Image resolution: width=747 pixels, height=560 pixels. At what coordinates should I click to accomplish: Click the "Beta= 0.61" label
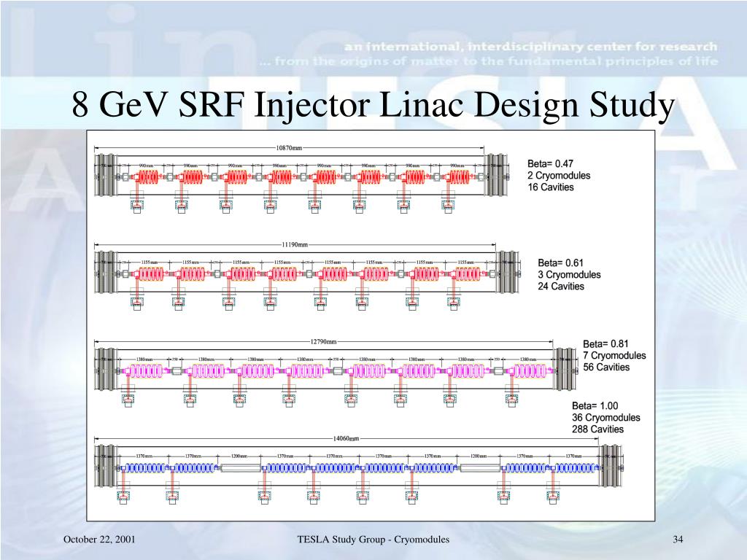(561, 262)
